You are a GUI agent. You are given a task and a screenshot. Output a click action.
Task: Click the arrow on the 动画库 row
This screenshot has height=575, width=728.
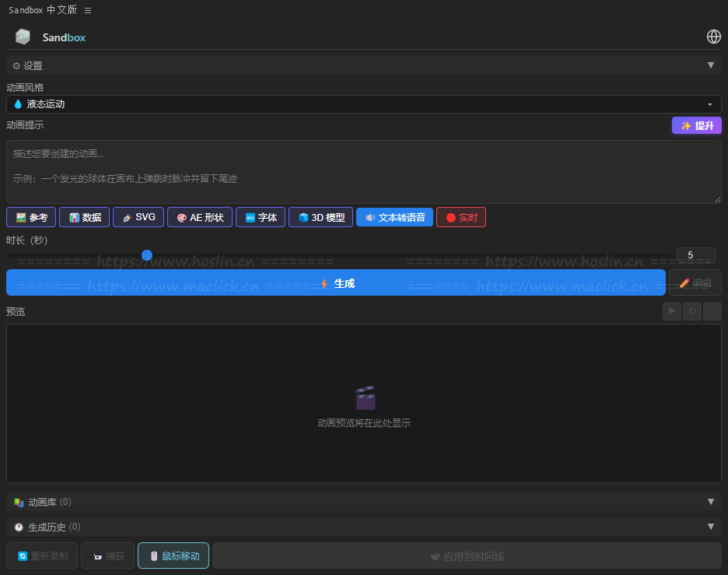710,502
